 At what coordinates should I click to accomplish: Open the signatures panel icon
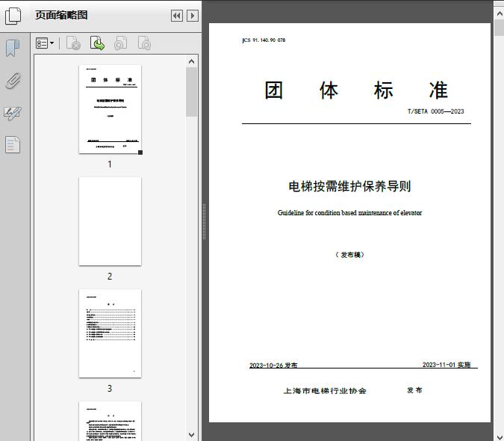tap(13, 113)
